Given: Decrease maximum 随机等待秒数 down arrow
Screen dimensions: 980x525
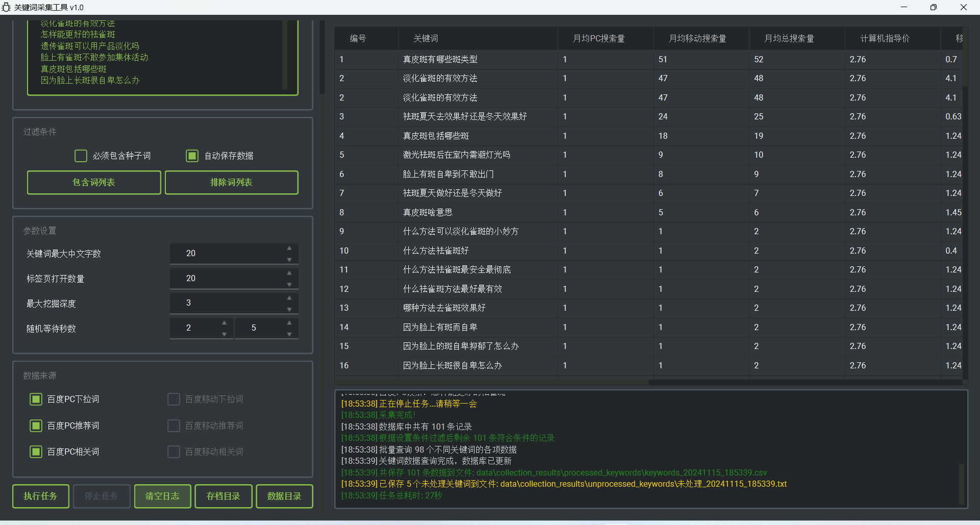Looking at the screenshot, I should point(289,334).
